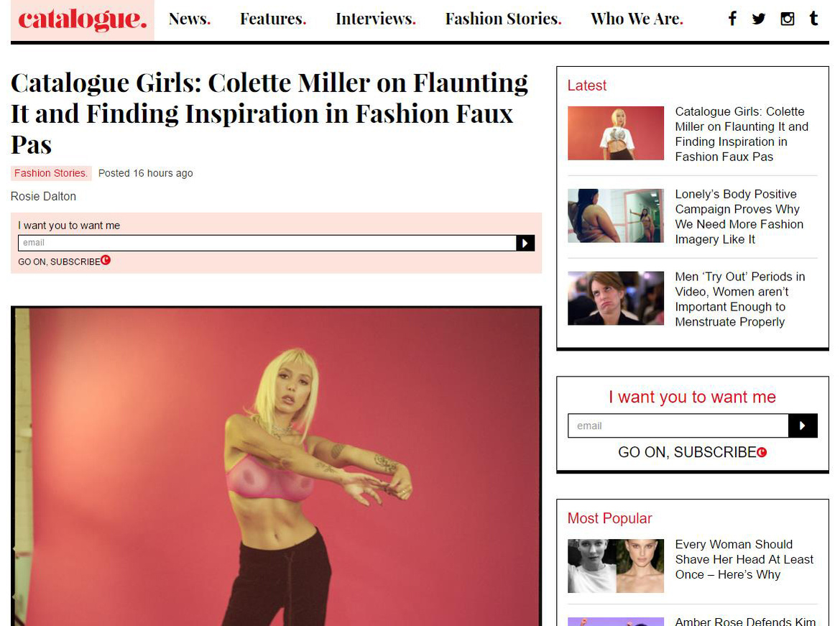This screenshot has width=840, height=626.
Task: Submit email with sidebar subscribe arrow button
Action: (x=803, y=425)
